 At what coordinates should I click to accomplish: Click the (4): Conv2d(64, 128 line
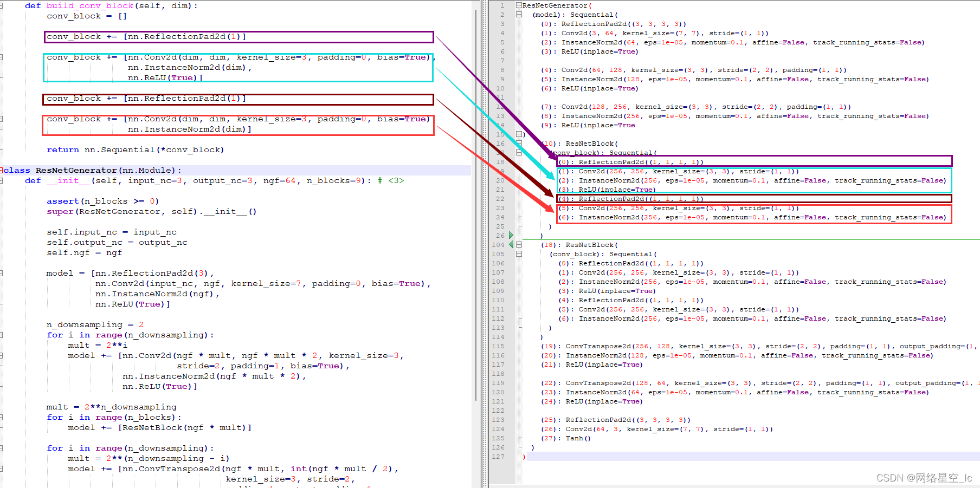click(694, 70)
